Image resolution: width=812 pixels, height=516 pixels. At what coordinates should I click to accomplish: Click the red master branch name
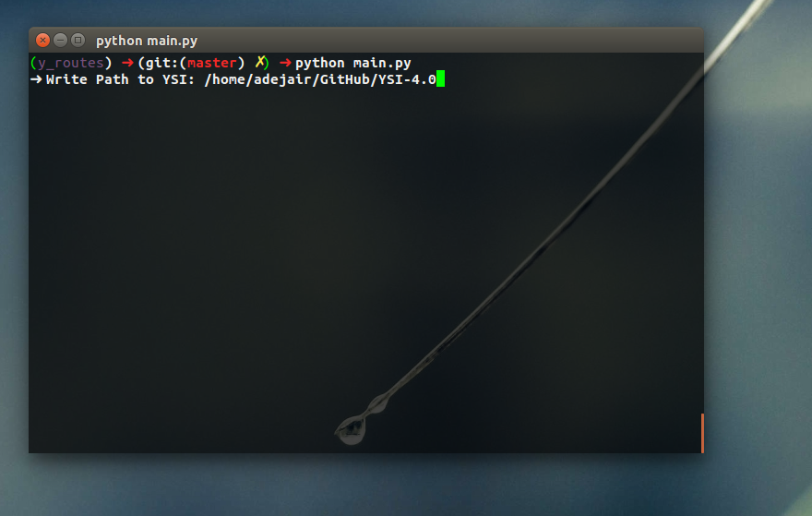click(212, 63)
